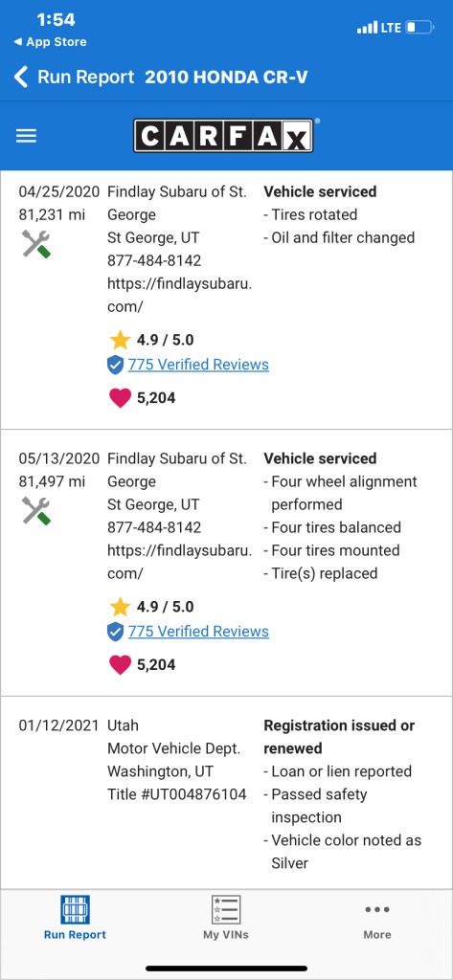
Task: Tap the back chevron beside Run Report
Action: 21,78
